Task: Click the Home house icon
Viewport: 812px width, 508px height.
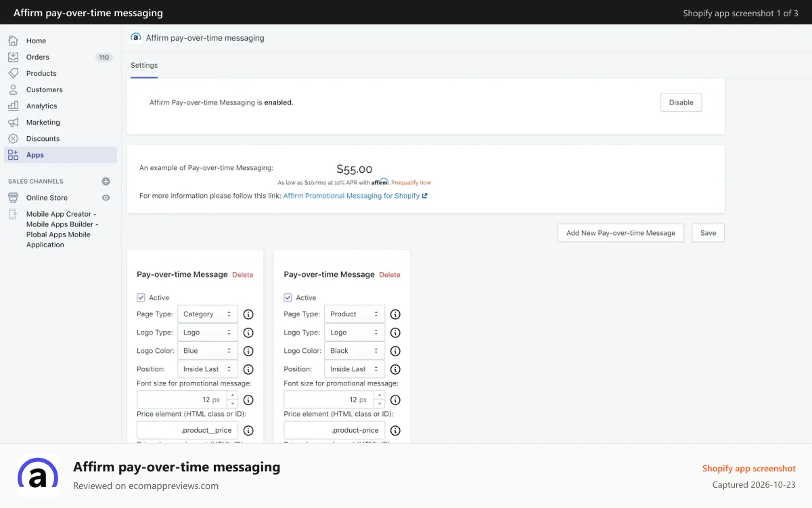Action: [13, 41]
